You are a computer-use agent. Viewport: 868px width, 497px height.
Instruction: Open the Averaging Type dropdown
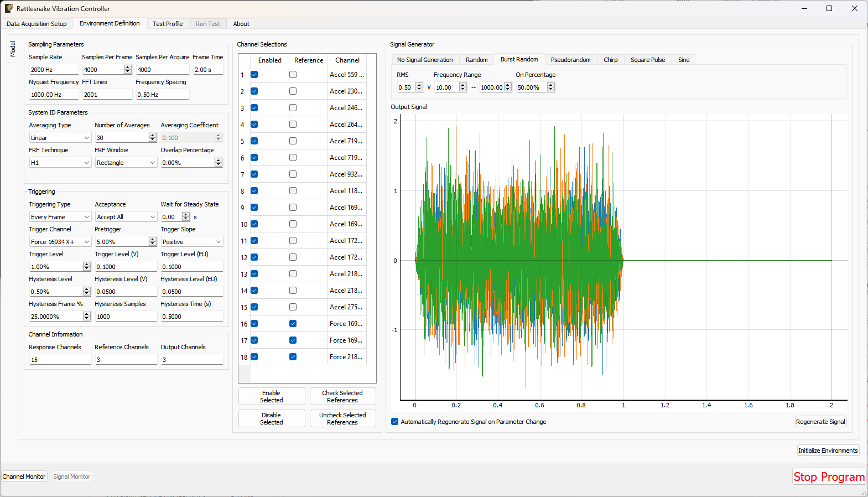coord(60,138)
